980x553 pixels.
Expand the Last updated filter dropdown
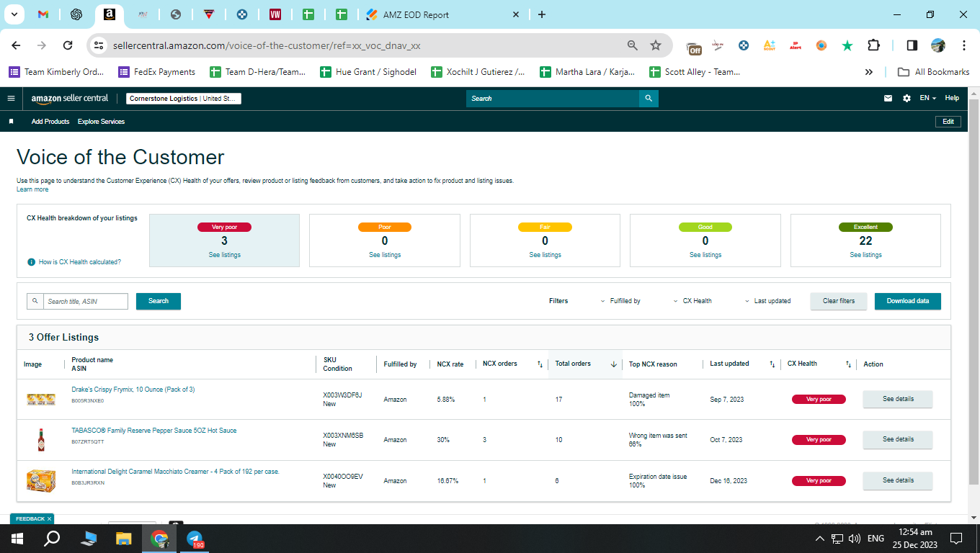(x=767, y=301)
